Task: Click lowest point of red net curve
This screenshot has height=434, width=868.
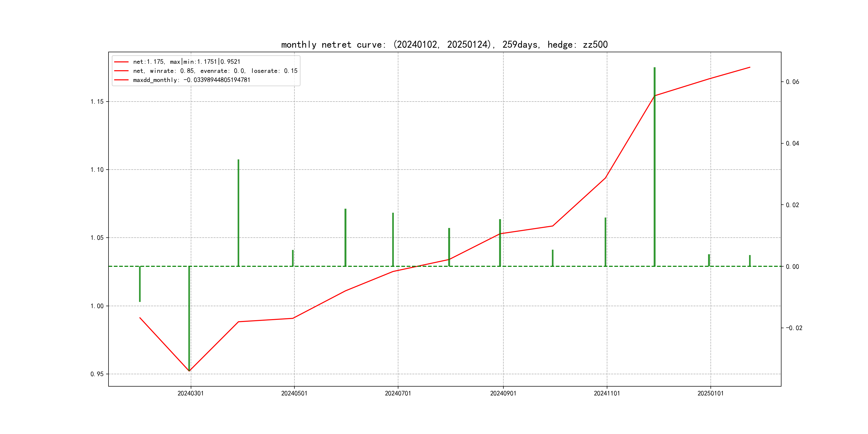Action: [x=189, y=371]
